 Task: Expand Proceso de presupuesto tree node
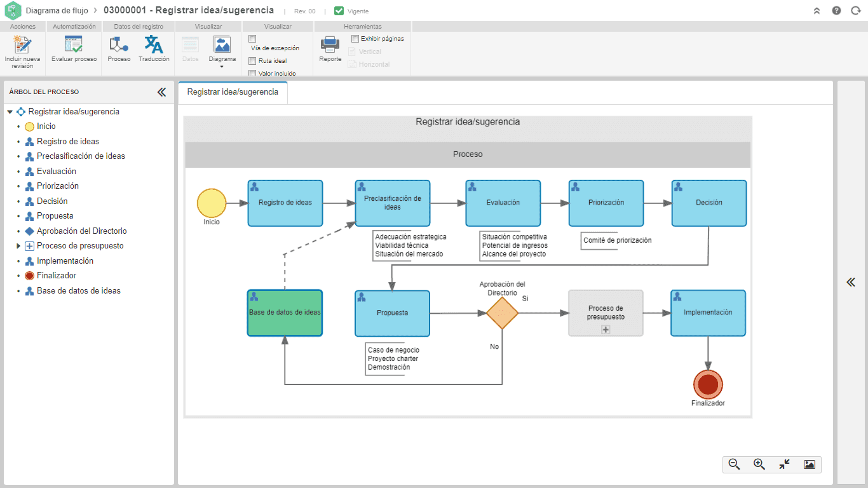tap(19, 246)
